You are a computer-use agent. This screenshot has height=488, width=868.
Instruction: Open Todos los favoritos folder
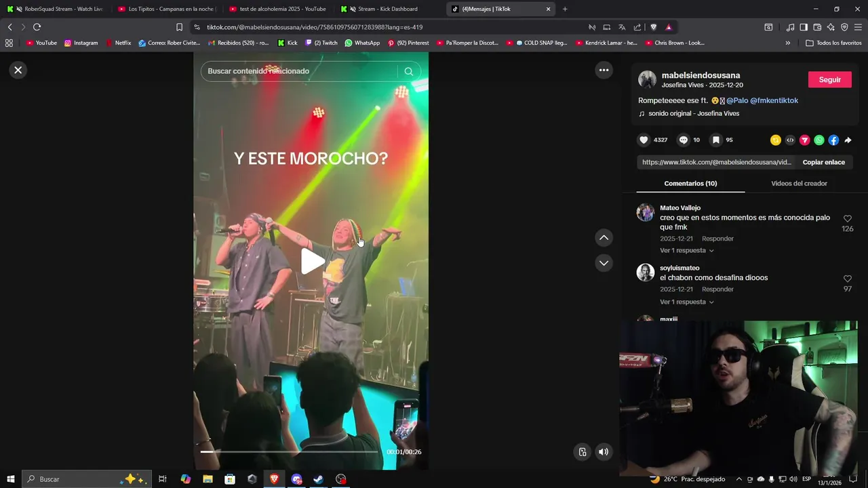point(833,43)
